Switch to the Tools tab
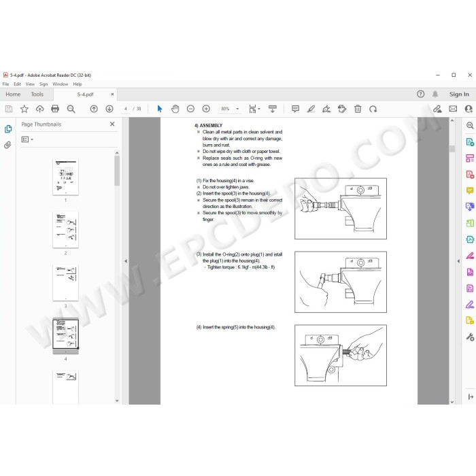This screenshot has height=476, width=476. tap(37, 95)
